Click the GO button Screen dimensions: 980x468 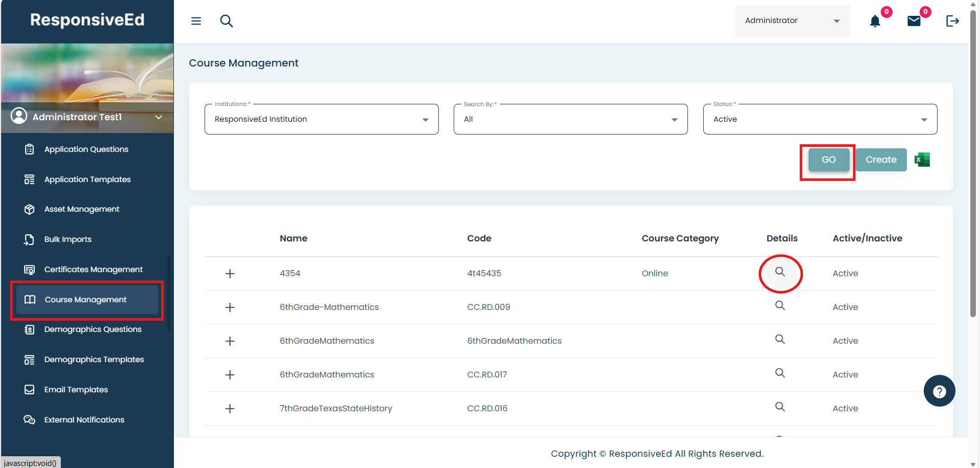click(829, 160)
